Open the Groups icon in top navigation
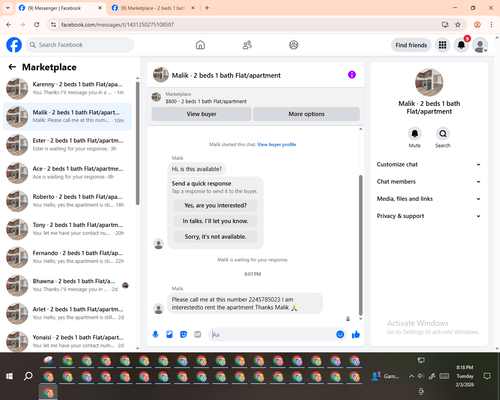The image size is (500, 400). pyautogui.click(x=294, y=45)
